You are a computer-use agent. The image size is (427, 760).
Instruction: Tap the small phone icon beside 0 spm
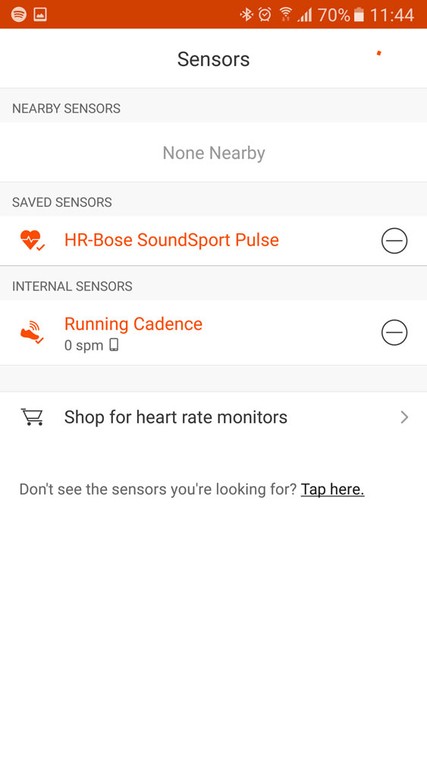click(x=114, y=345)
